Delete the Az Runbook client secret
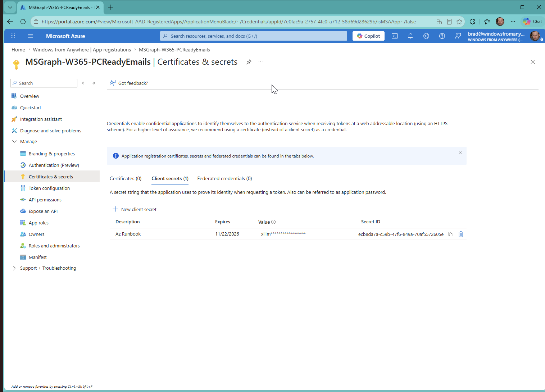Screen dimensions: 545x392 tap(461, 234)
